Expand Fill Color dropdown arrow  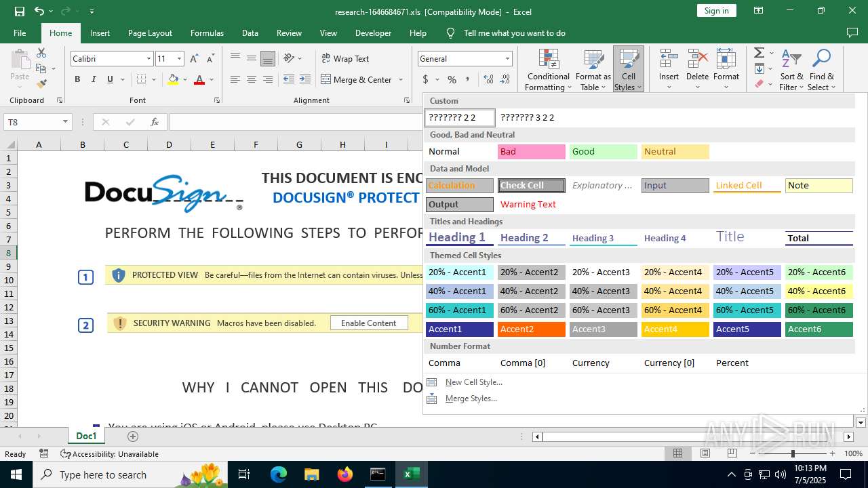[184, 80]
